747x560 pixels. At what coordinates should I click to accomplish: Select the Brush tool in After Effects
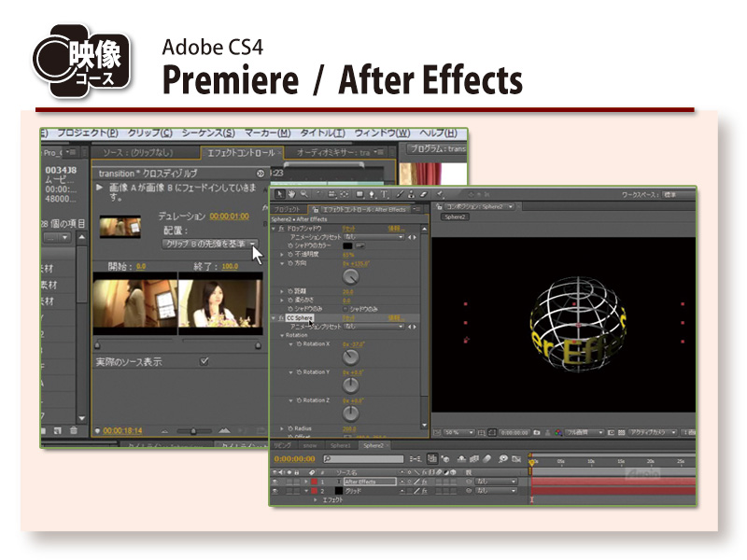[x=400, y=194]
